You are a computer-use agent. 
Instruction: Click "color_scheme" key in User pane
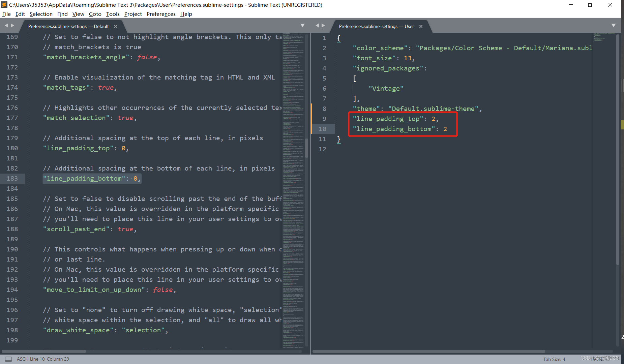pyautogui.click(x=380, y=48)
